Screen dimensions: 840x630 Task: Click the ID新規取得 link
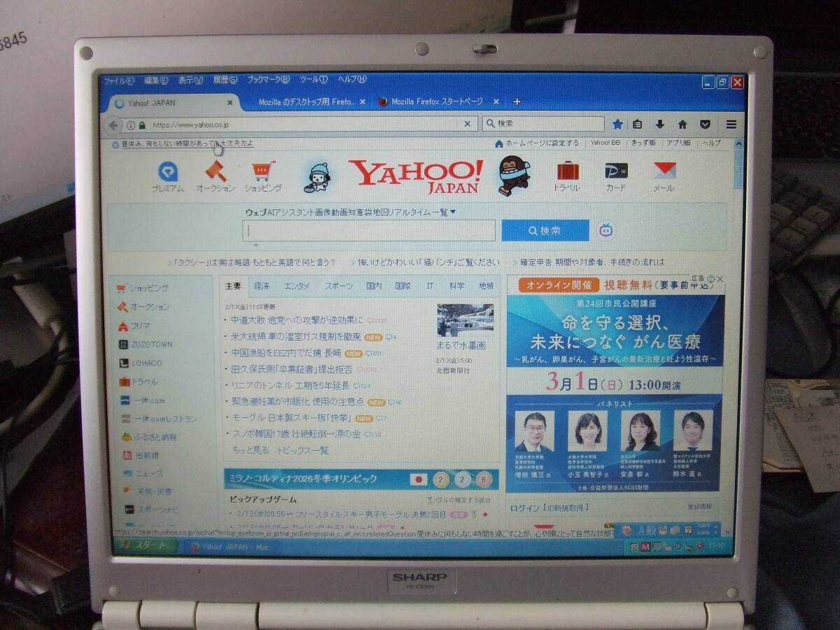point(565,507)
